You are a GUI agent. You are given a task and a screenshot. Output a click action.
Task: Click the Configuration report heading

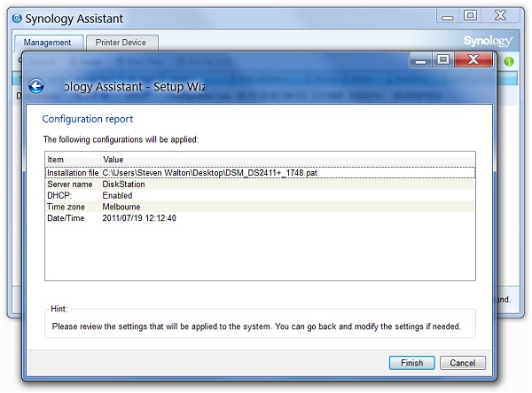(x=88, y=119)
